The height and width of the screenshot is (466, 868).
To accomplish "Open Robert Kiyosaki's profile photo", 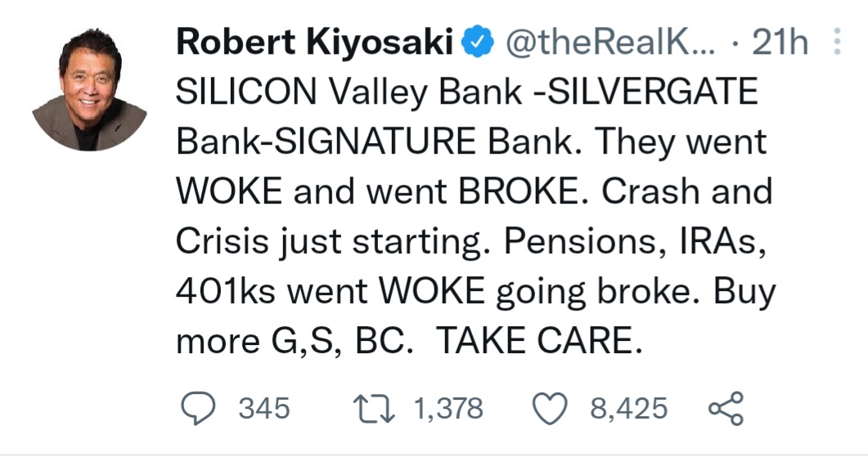I will click(89, 93).
